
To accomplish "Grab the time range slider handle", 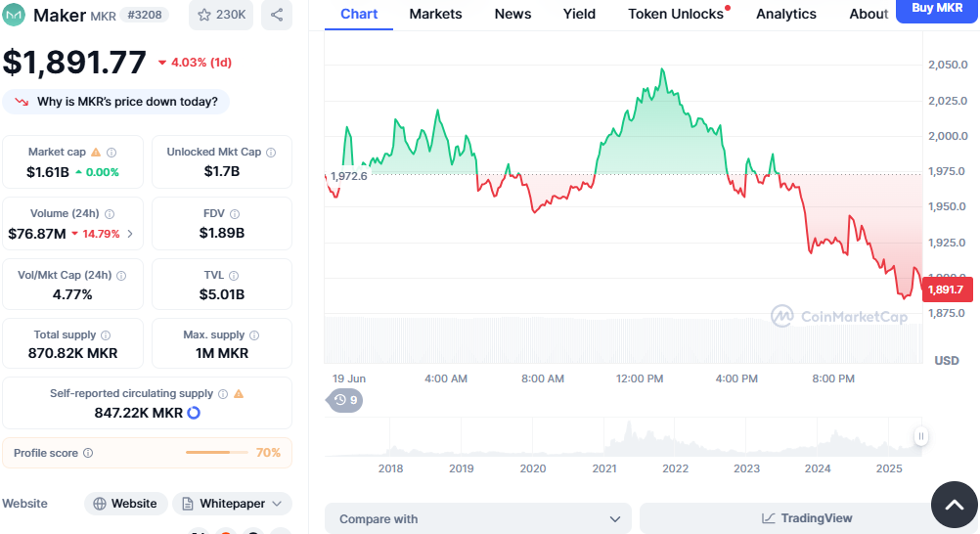I will [x=920, y=436].
